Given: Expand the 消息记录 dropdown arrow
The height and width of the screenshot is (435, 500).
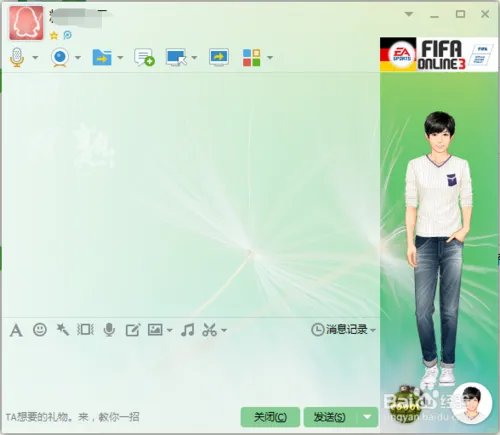Looking at the screenshot, I should click(373, 330).
